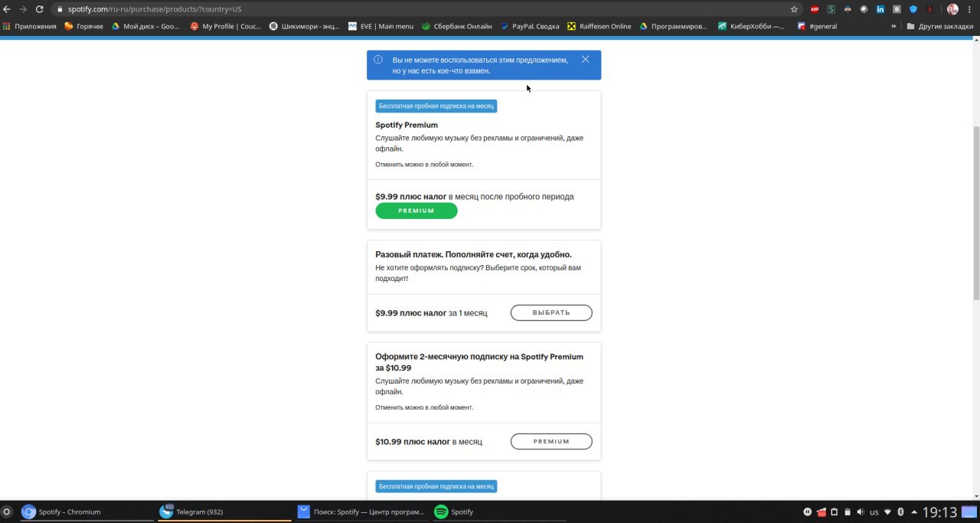Open the 'Другие закладки' bookmarks folder
980x523 pixels.
coord(940,26)
